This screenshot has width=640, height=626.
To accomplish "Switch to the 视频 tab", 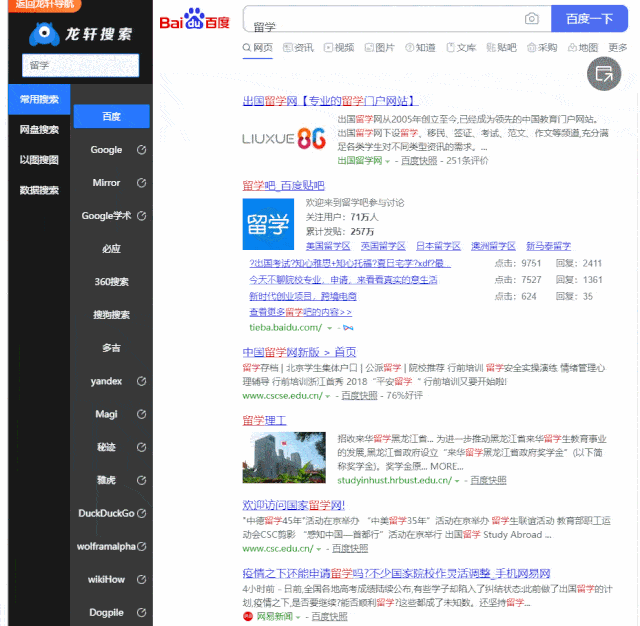I will 339,48.
